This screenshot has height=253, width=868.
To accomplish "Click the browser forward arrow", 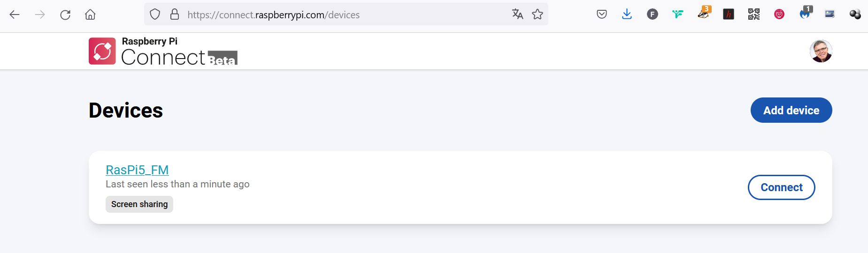I will point(40,15).
